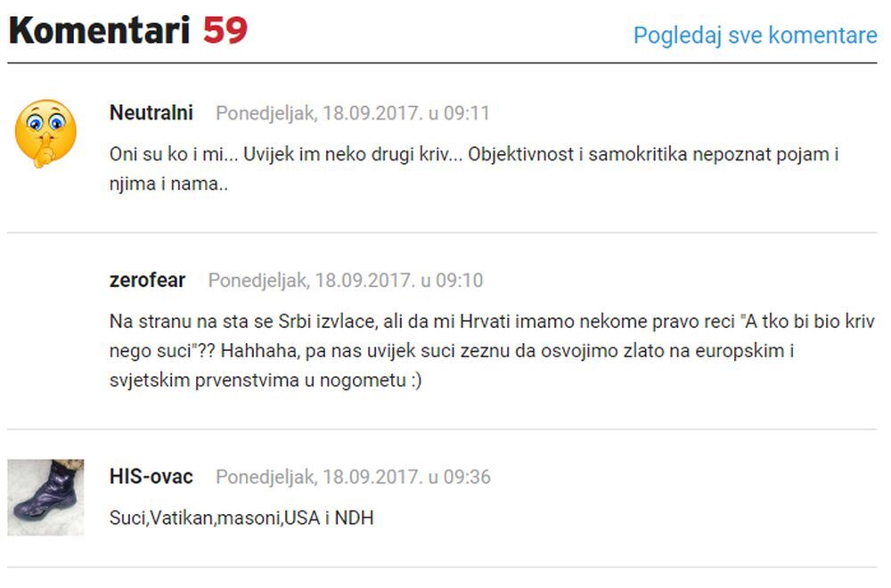
Task: Click HIS-ovac's timestamp 18.09.2017. u 09:36
Action: pyautogui.click(x=407, y=477)
